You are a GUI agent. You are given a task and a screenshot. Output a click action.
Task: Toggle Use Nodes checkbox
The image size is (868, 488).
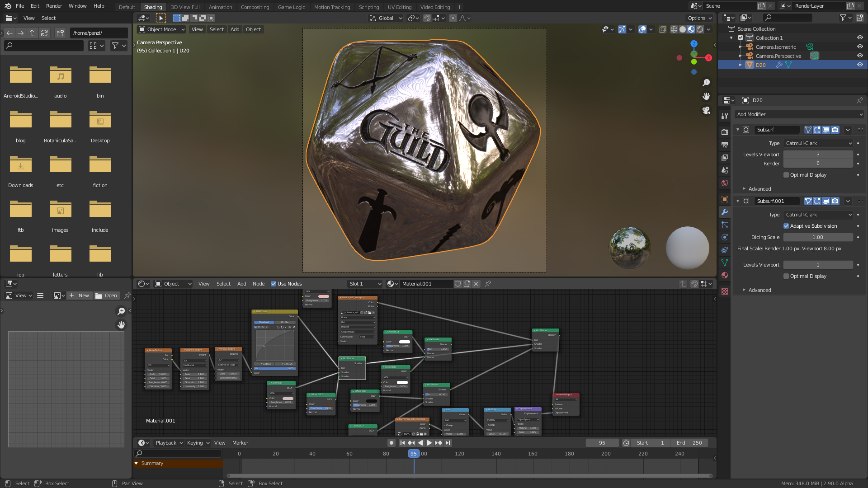tap(274, 284)
